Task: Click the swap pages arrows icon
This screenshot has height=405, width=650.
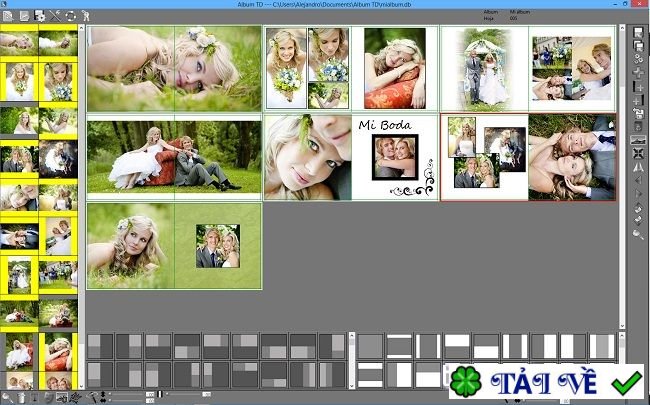Action: pyautogui.click(x=638, y=113)
